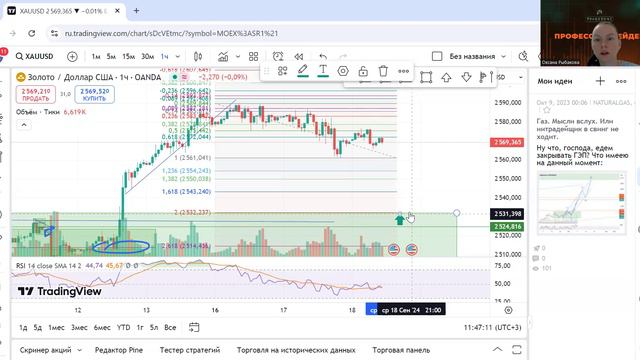The image size is (640, 360).
Task: Select the 15м timeframe
Action: (x=129, y=56)
